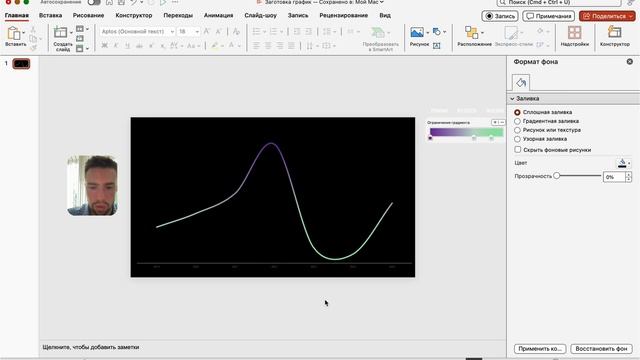Click the Применить ко... button
This screenshot has width=640, height=360.
540,349
